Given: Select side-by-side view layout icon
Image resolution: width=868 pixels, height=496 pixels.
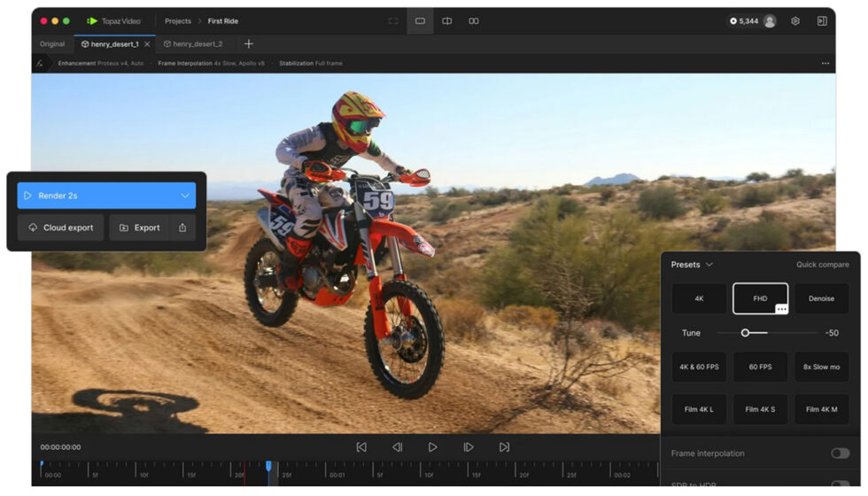Looking at the screenshot, I should 474,21.
